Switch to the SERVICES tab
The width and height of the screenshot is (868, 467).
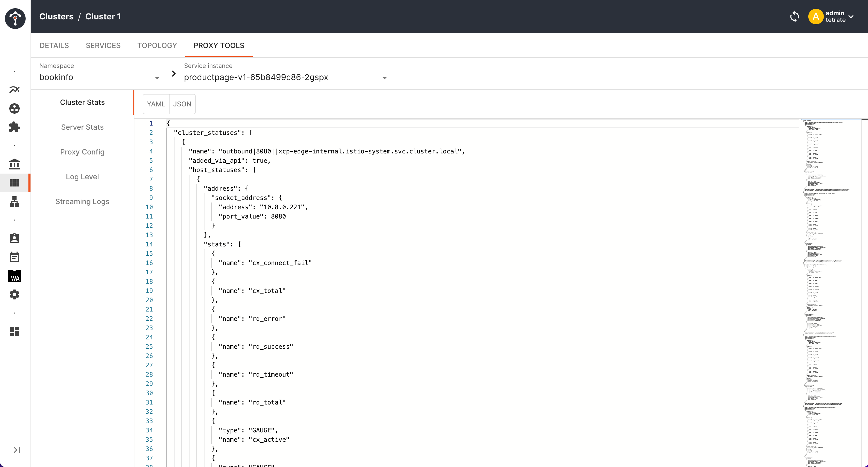click(x=103, y=45)
